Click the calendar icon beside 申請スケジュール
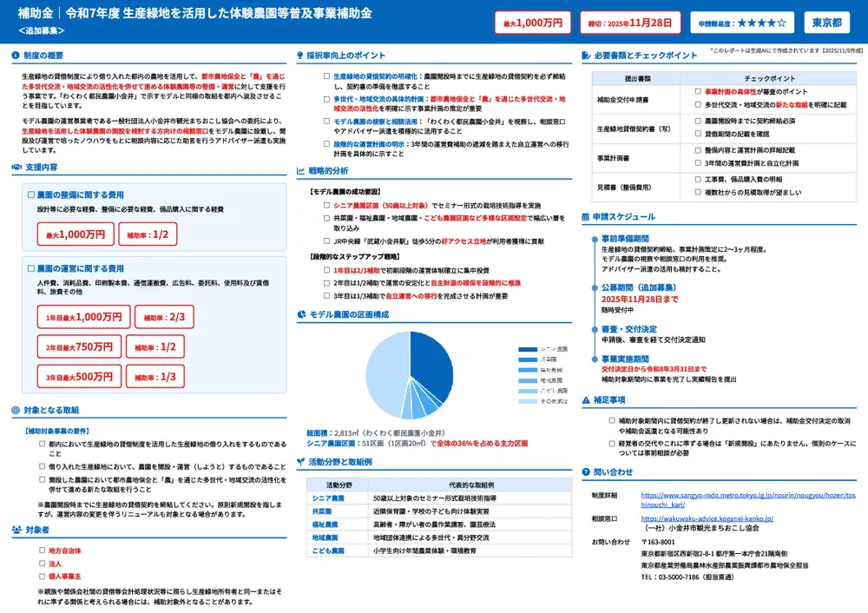 pyautogui.click(x=586, y=216)
